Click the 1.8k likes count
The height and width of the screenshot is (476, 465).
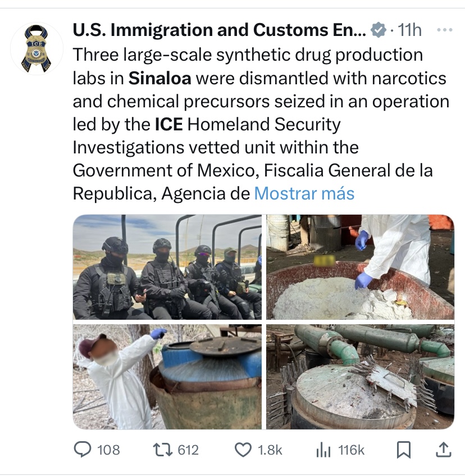coord(270,450)
